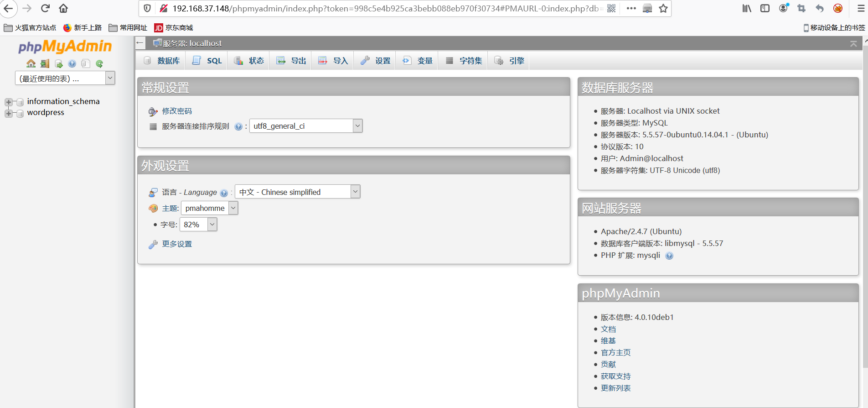Expand the information_schema tree node

pos(8,102)
